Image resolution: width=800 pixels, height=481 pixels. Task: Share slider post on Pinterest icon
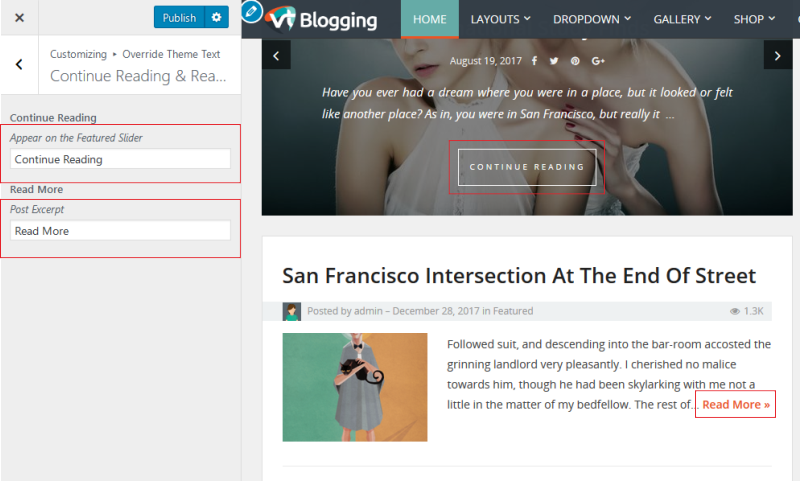(x=575, y=61)
